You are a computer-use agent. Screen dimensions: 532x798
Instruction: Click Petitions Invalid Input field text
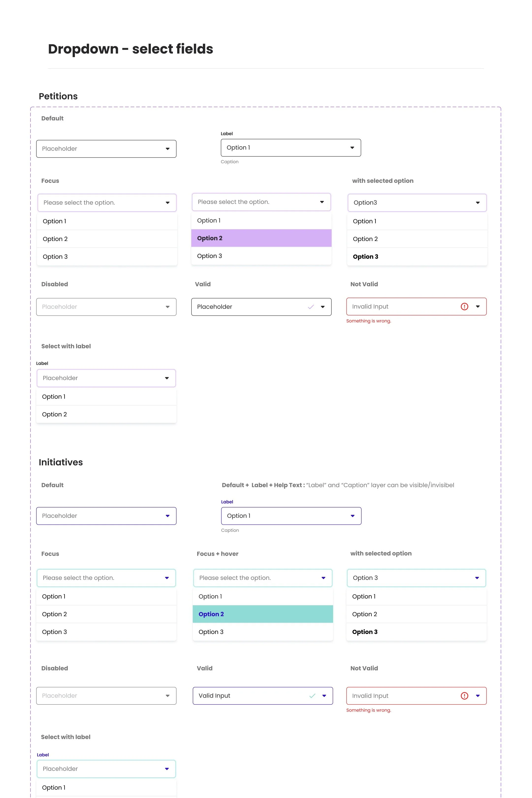[370, 306]
